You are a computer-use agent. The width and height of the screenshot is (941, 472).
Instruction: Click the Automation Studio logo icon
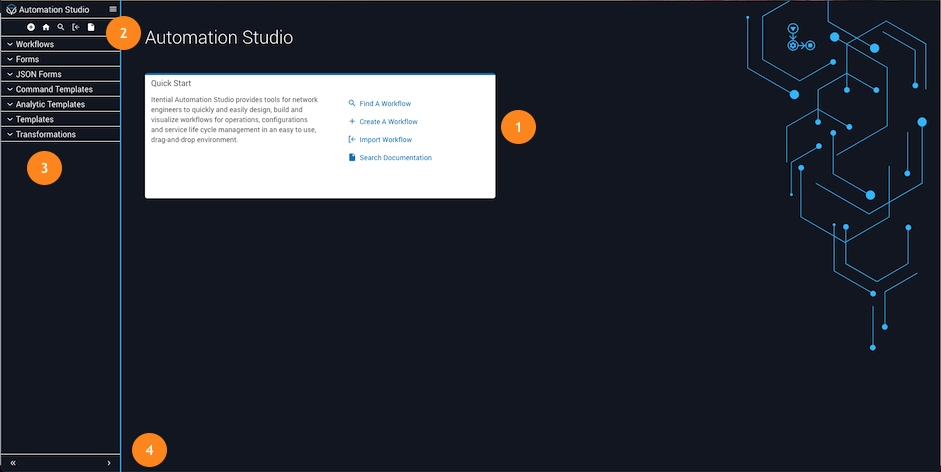[x=11, y=10]
